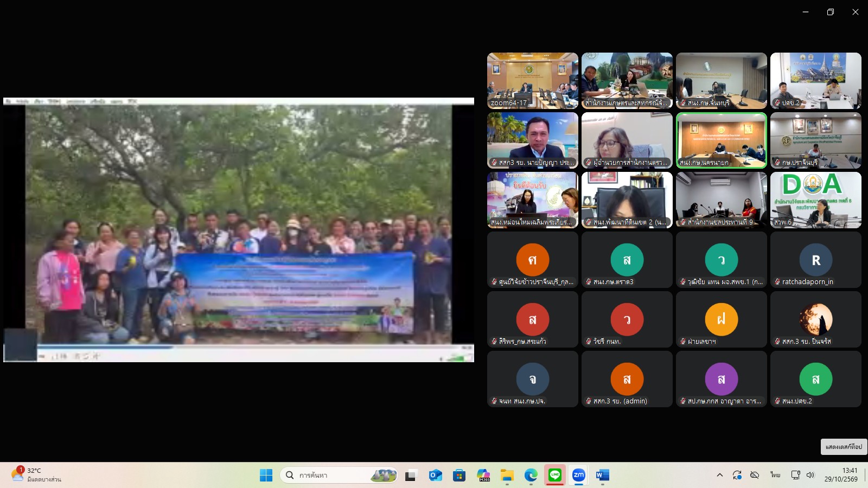Click the cloud-off OneDrive tray icon
Image resolution: width=868 pixels, height=488 pixels.
pyautogui.click(x=755, y=475)
